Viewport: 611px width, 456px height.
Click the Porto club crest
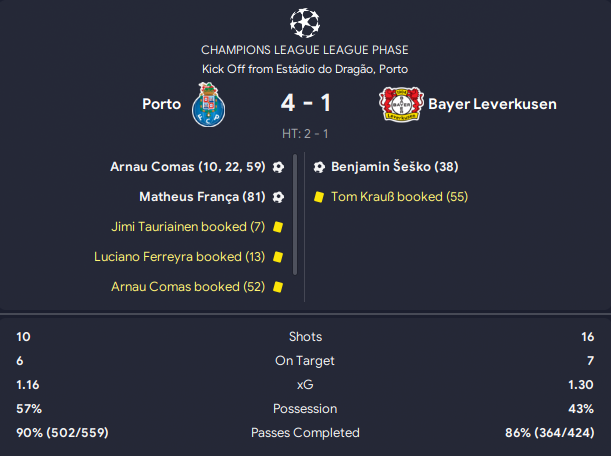[x=207, y=104]
